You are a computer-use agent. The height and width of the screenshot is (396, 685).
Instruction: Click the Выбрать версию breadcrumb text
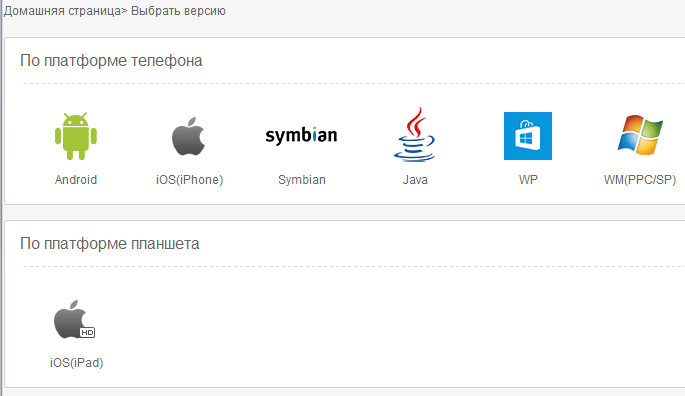pos(178,10)
